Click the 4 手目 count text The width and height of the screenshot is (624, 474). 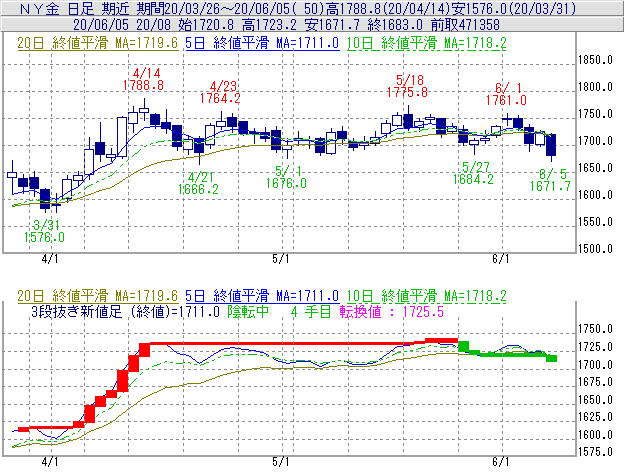[311, 312]
